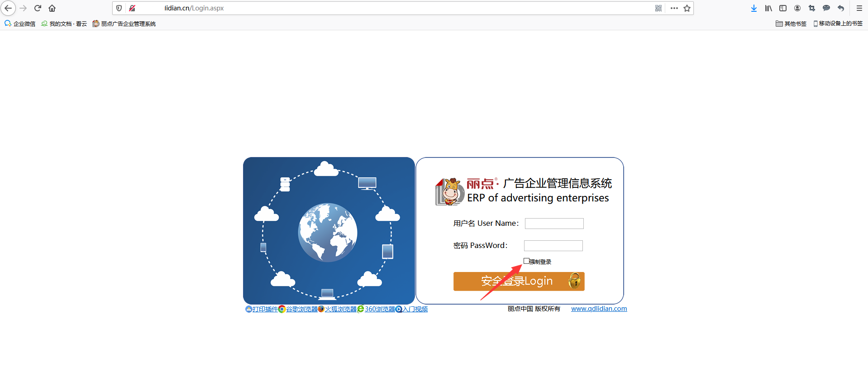Screen dimensions: 868x391
Task: Toggle the sidebar panel icon
Action: pyautogui.click(x=783, y=8)
